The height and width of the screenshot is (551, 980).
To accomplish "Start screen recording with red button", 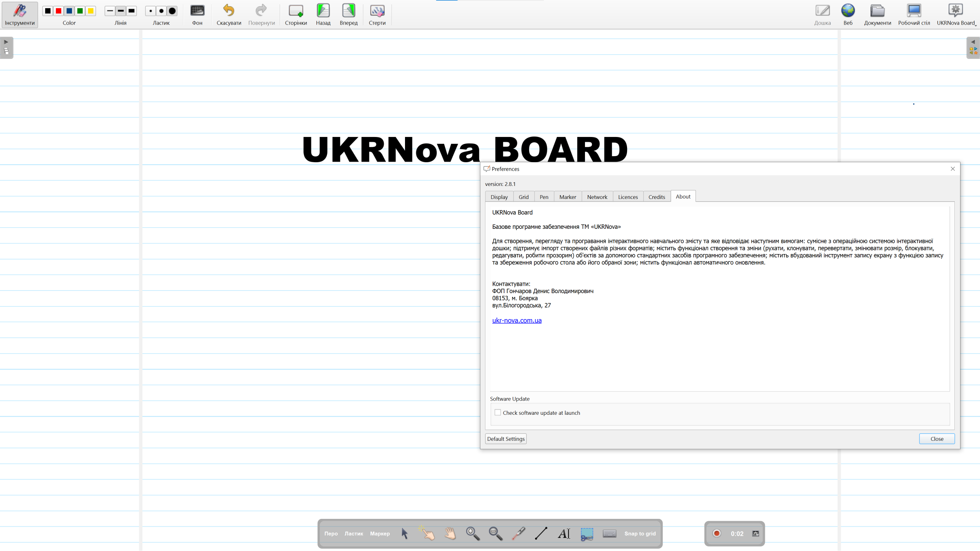I will pyautogui.click(x=717, y=533).
